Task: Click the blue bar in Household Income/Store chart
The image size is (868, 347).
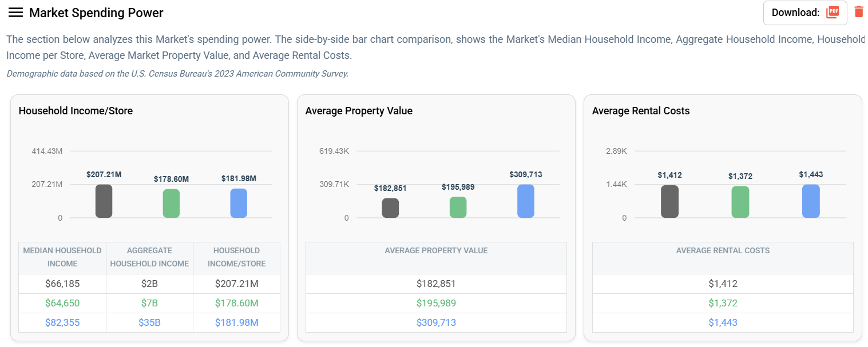Action: click(x=239, y=203)
